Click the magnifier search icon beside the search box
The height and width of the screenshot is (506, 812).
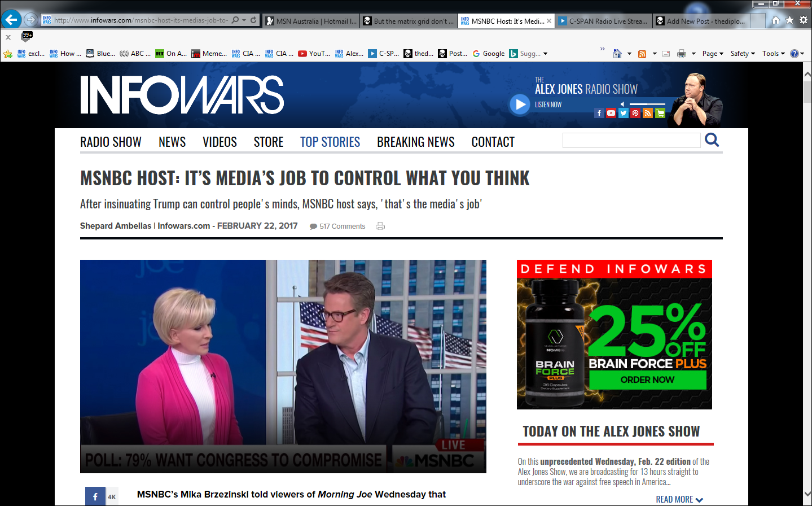pos(712,140)
